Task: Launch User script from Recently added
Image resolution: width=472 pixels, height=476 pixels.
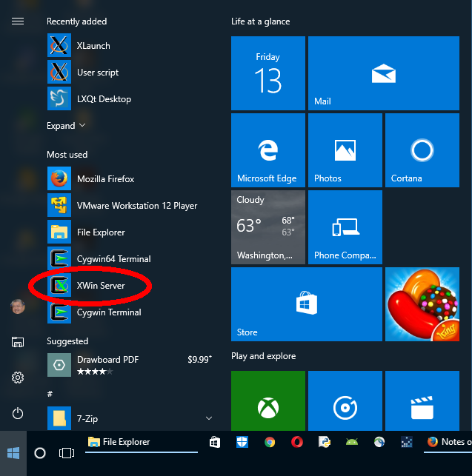Action: click(130, 73)
